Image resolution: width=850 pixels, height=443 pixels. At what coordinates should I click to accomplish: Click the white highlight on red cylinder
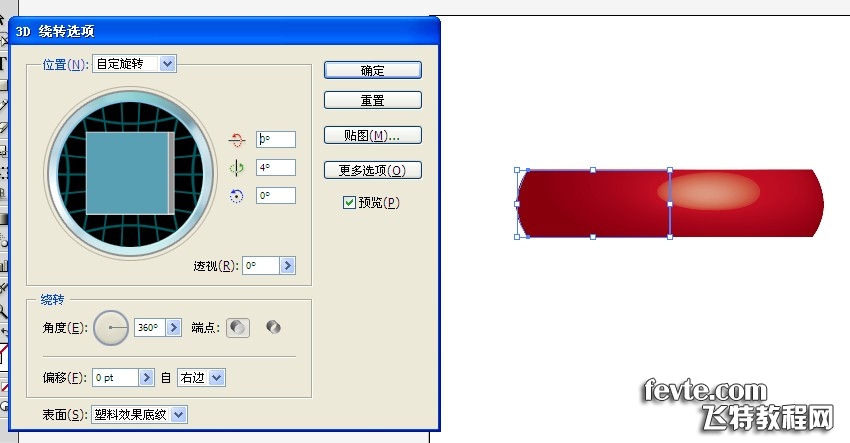pos(708,191)
